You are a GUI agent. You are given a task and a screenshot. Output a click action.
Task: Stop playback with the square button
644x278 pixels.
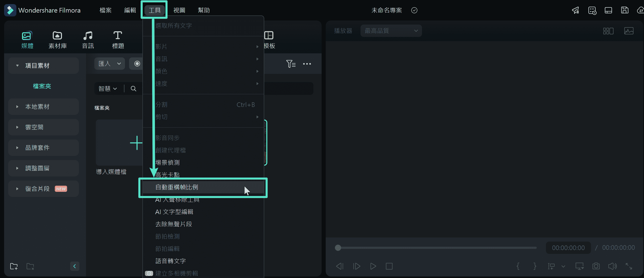pos(389,266)
